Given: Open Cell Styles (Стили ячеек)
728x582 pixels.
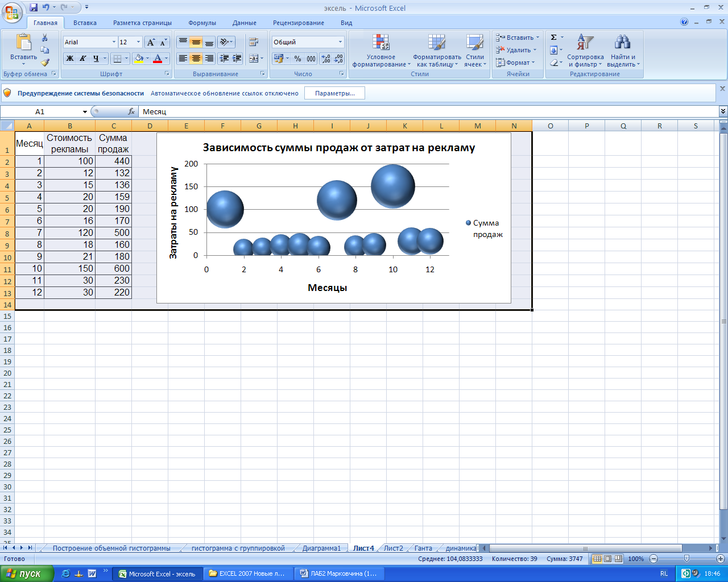Looking at the screenshot, I should pyautogui.click(x=474, y=50).
